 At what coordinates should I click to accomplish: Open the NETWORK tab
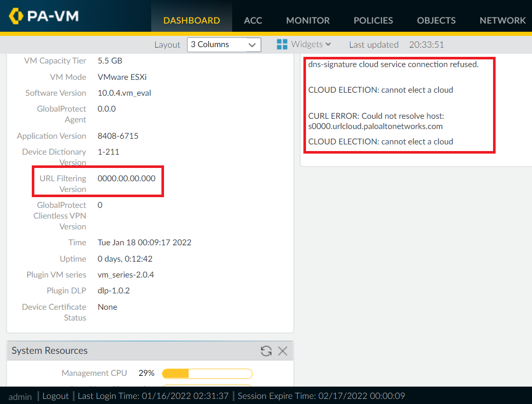(502, 20)
